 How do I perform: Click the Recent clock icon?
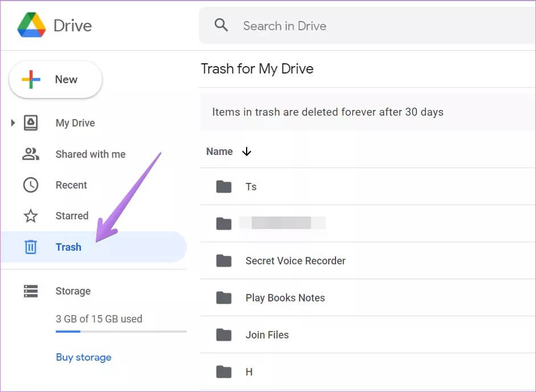click(31, 185)
